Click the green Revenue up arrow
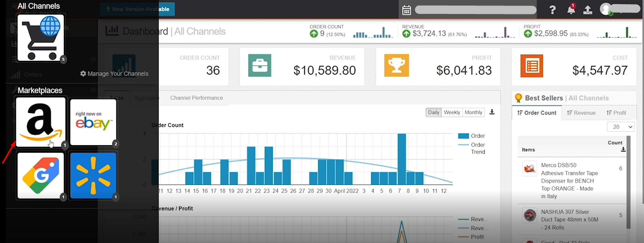This screenshot has width=644, height=243. coord(406,34)
